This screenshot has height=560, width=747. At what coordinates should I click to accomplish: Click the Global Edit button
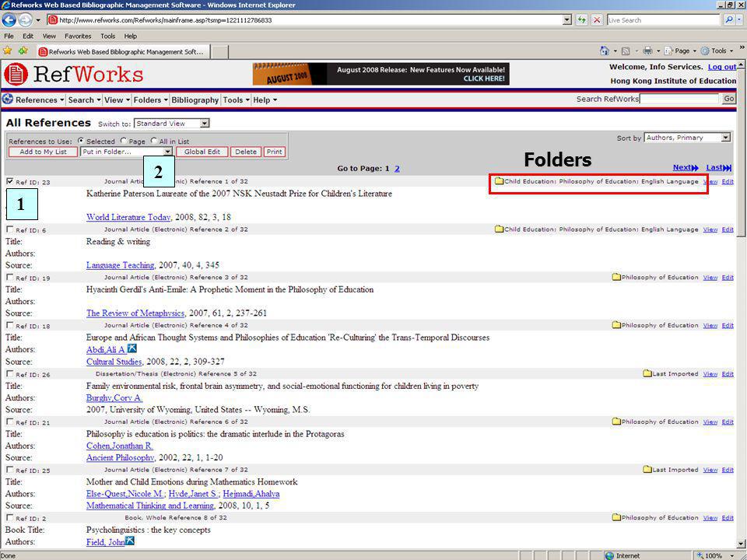point(202,152)
